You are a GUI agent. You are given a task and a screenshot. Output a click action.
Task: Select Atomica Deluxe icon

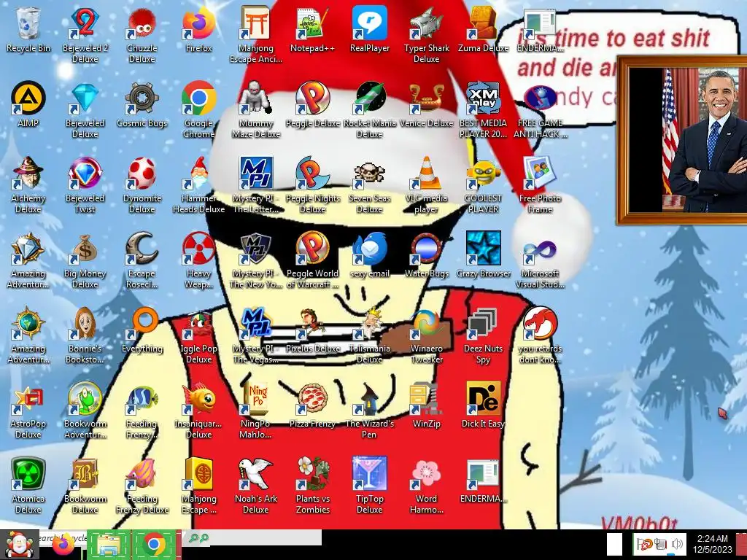tap(28, 486)
